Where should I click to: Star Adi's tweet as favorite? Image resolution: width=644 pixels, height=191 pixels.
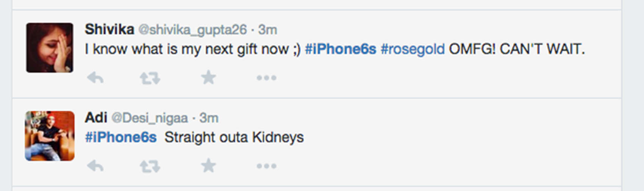tap(208, 166)
